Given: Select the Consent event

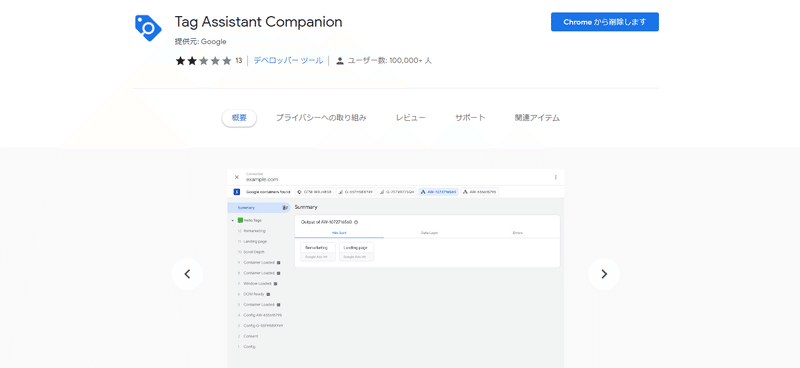Looking at the screenshot, I should (251, 336).
